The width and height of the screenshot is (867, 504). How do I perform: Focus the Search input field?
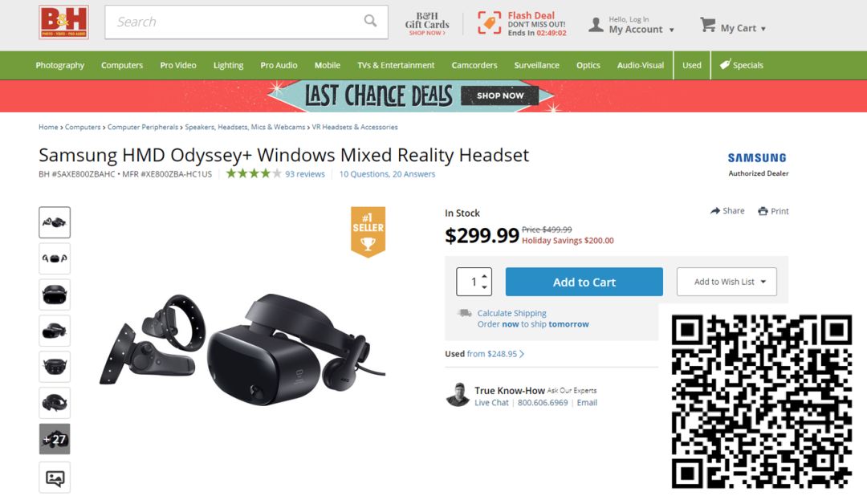(234, 22)
